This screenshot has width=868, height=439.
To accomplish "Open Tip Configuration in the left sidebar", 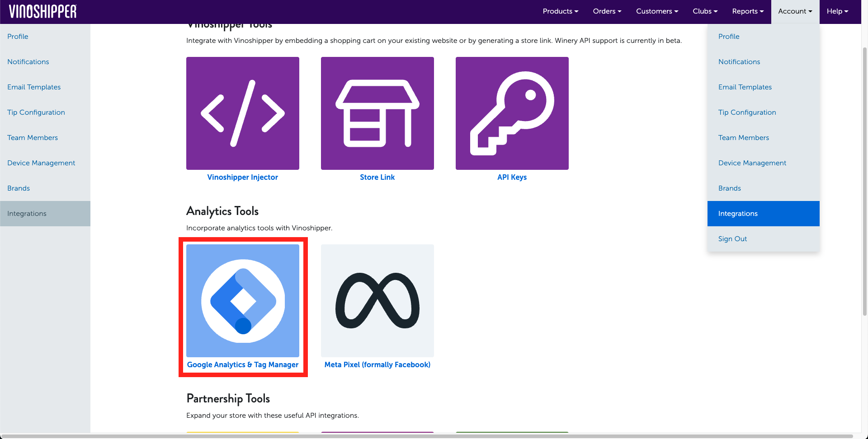I will tap(45, 112).
